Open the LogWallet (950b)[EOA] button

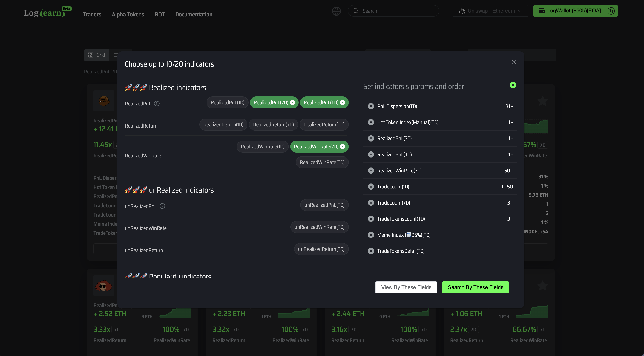click(x=569, y=11)
